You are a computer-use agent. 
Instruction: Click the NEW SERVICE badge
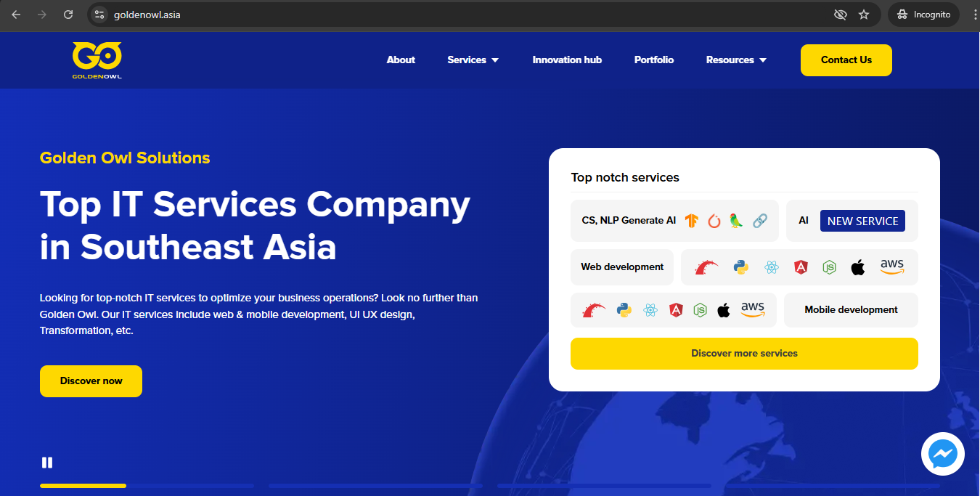point(862,221)
